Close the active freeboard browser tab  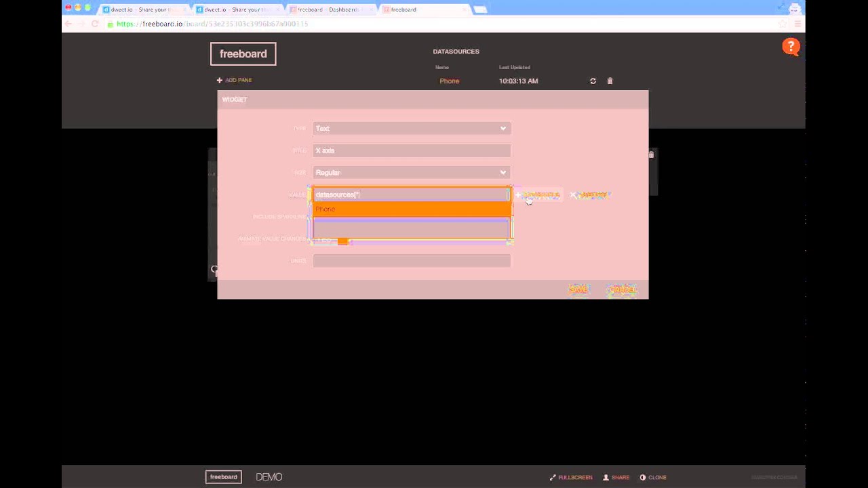point(465,9)
